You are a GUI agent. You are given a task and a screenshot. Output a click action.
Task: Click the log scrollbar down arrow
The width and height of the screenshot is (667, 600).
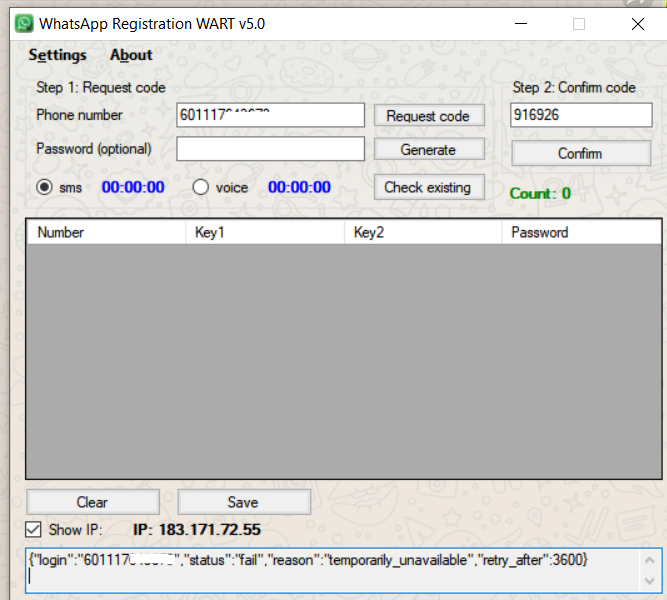(650, 581)
